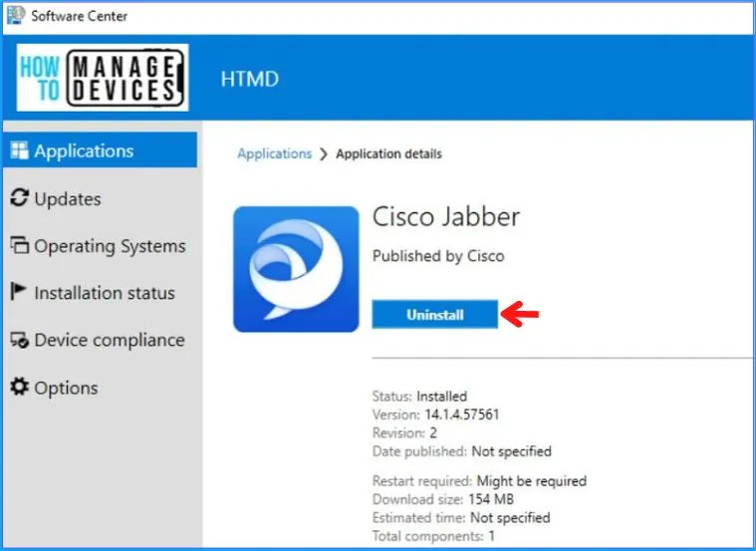This screenshot has width=756, height=551.
Task: Click the Updates refresh icon
Action: [x=20, y=198]
